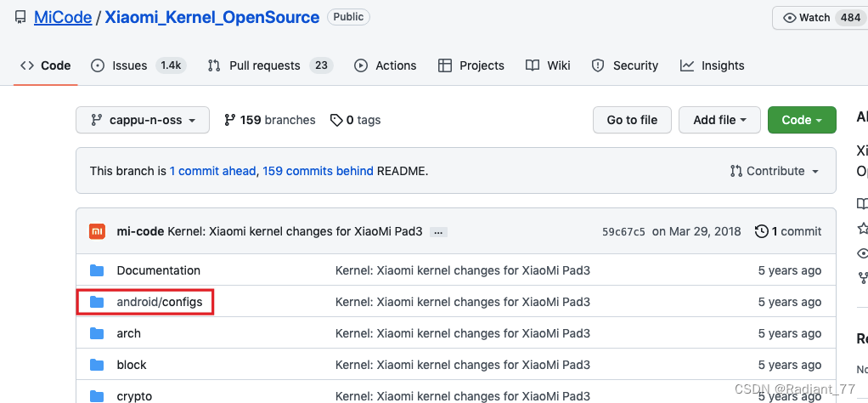Open the green Code dropdown button
868x403 pixels.
(x=802, y=120)
